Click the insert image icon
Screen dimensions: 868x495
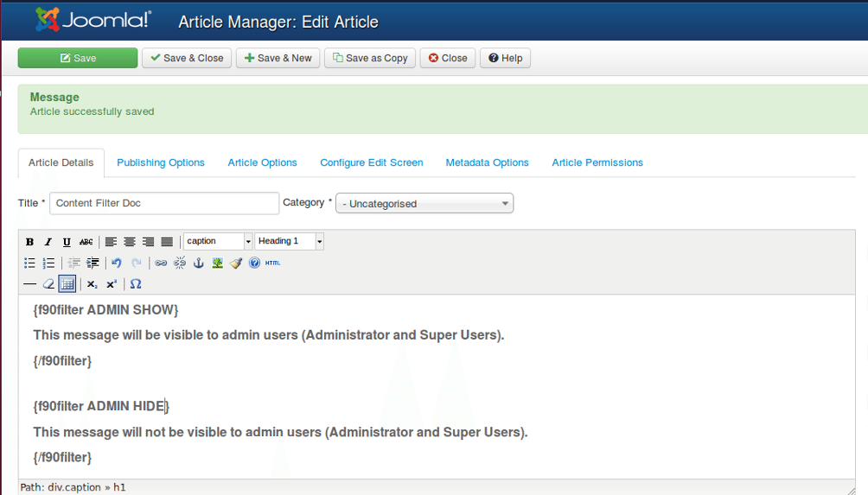tap(217, 263)
